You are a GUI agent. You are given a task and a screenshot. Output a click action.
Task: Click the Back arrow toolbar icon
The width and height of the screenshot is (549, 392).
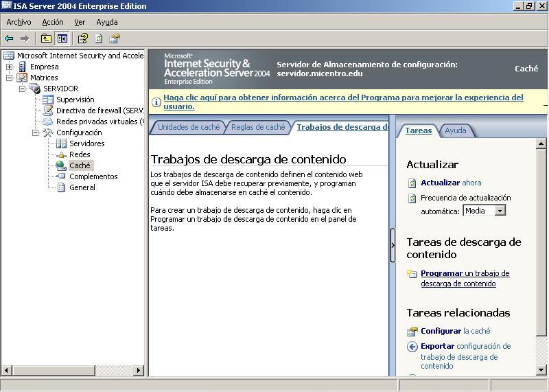point(9,38)
